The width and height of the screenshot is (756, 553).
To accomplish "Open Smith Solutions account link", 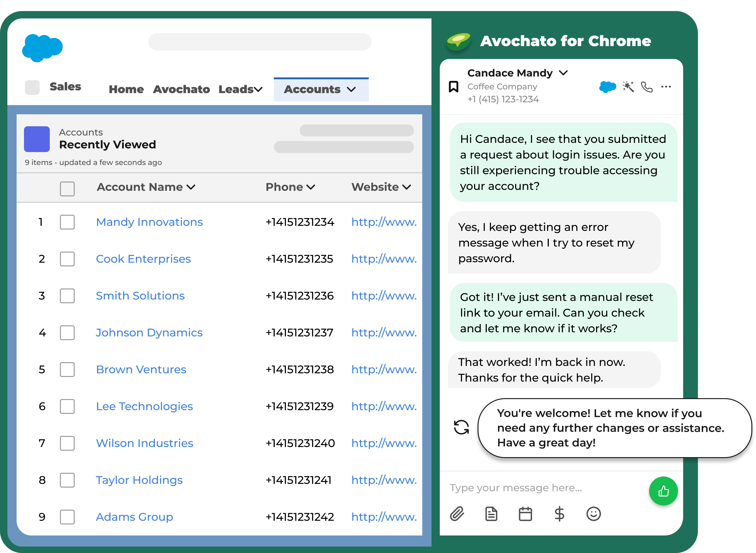I will pos(140,296).
